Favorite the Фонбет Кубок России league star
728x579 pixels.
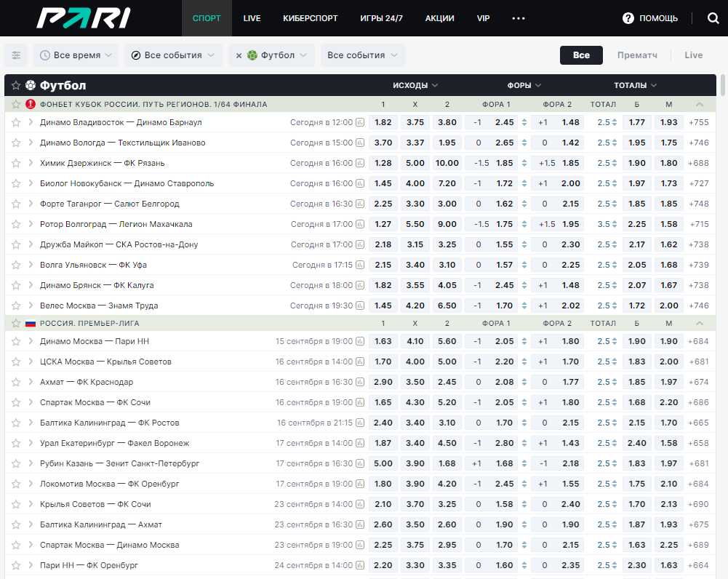pyautogui.click(x=16, y=104)
